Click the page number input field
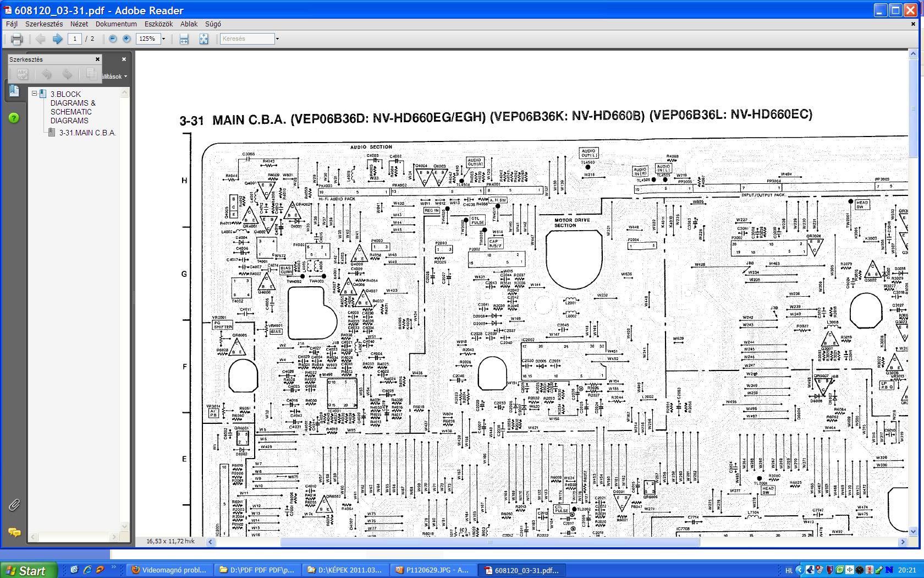The width and height of the screenshot is (924, 578). (x=75, y=39)
